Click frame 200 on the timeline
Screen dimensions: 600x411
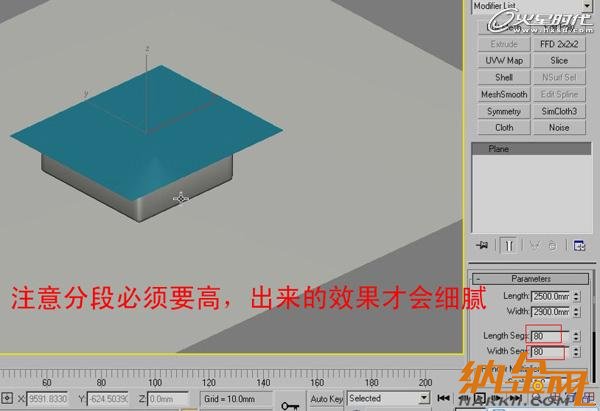click(x=425, y=382)
